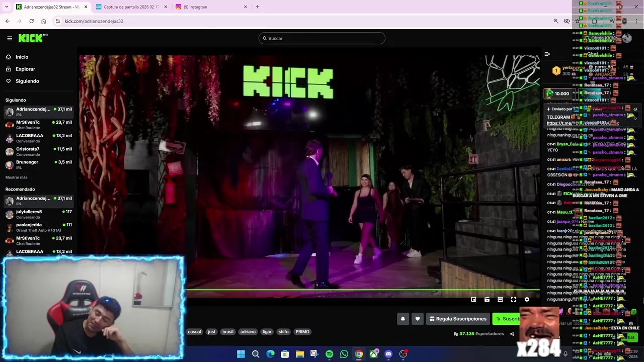Open File Explorer from taskbar
Viewport: 644px width, 362px height.
coord(300,354)
